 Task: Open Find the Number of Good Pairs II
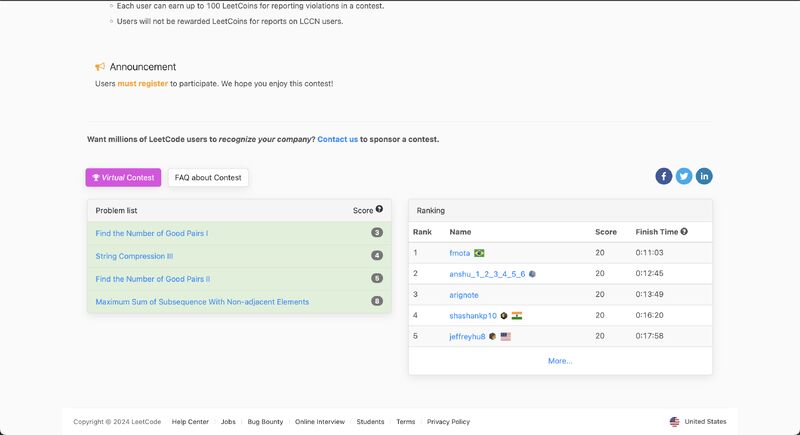coord(153,278)
